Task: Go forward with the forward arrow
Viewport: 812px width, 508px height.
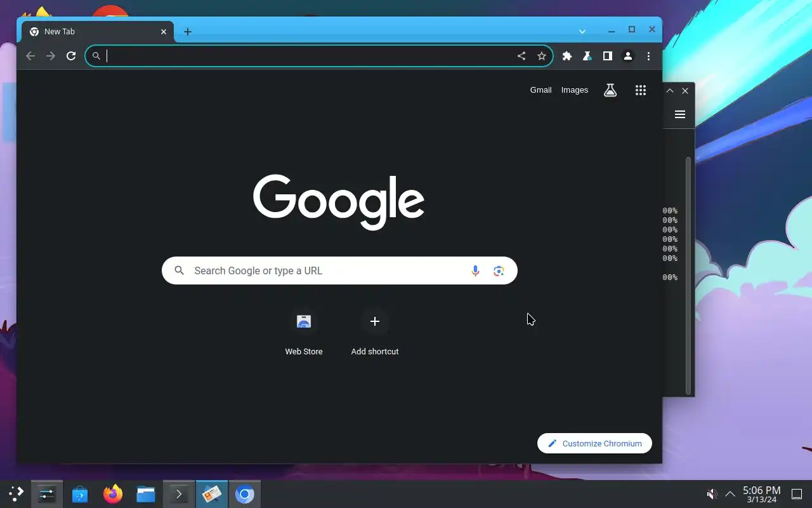Action: coord(51,56)
